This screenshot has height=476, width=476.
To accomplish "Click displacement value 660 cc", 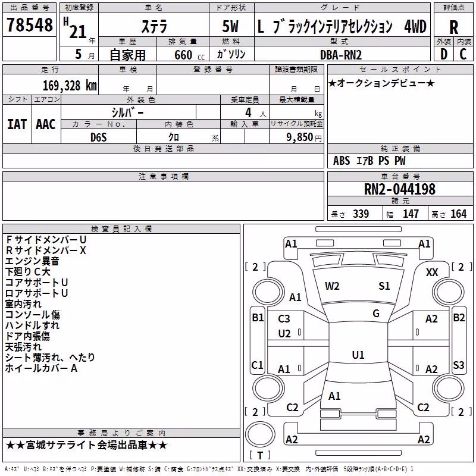I will click(x=189, y=55).
